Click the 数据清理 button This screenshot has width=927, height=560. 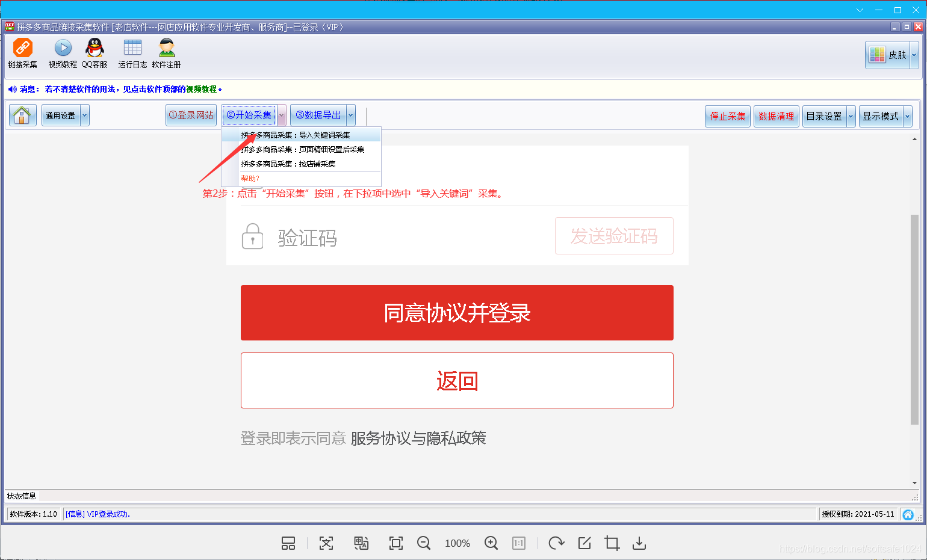(x=777, y=116)
